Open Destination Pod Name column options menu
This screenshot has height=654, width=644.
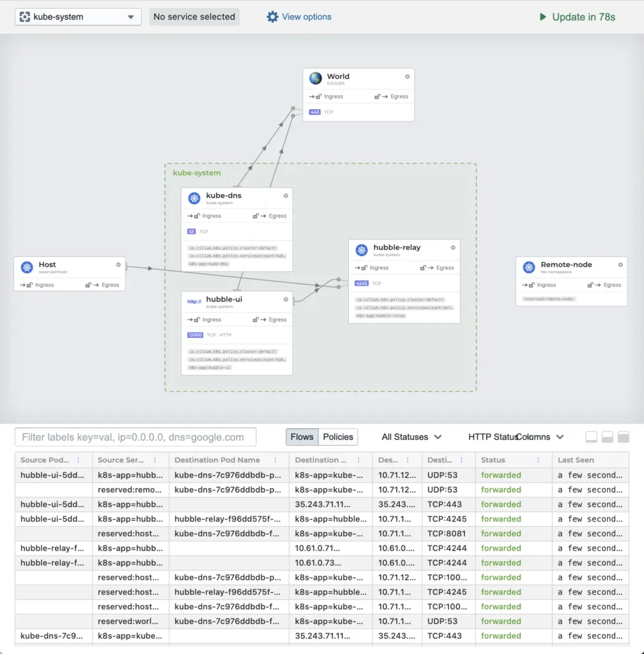(275, 460)
